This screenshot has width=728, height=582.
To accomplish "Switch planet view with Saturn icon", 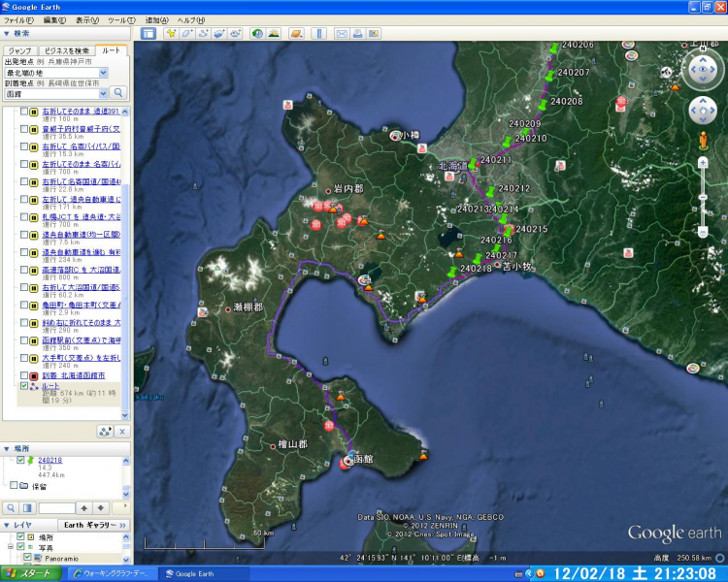I will [296, 33].
